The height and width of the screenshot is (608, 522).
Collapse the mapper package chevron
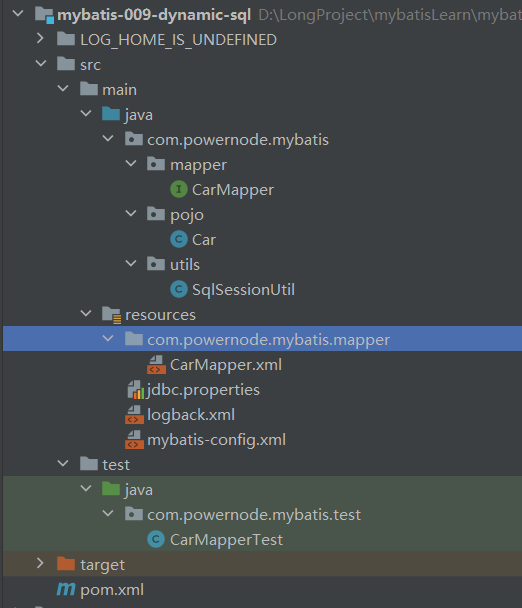pos(131,163)
